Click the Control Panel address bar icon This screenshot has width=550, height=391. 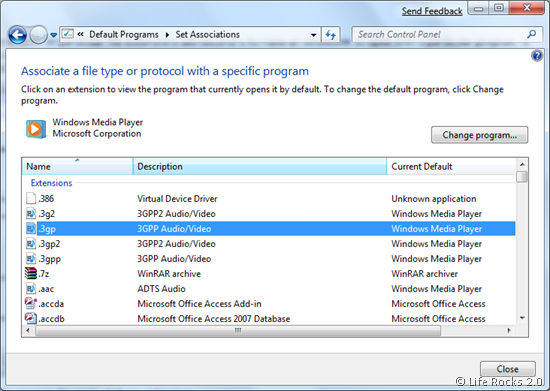(x=68, y=34)
